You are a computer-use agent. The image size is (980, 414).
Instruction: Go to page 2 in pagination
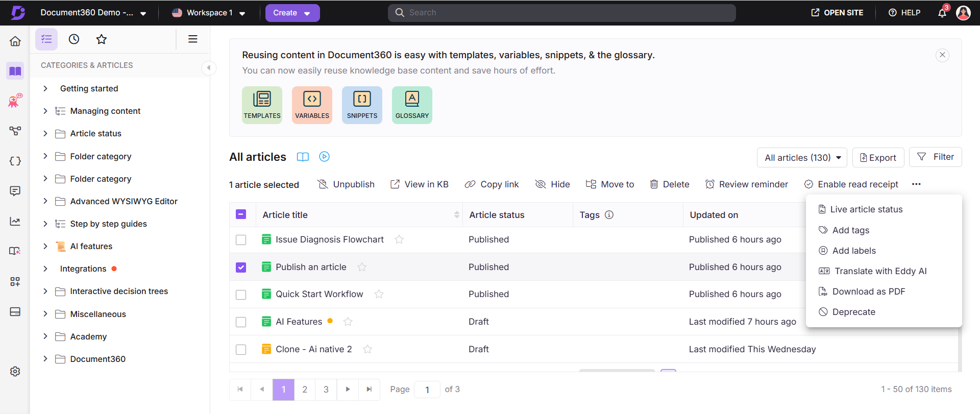pos(305,389)
